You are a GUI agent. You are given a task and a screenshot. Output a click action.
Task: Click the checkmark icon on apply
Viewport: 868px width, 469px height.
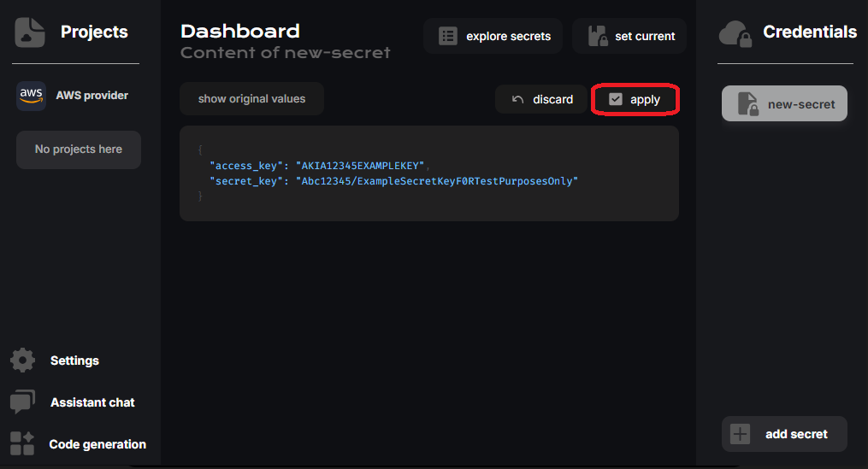coord(615,100)
